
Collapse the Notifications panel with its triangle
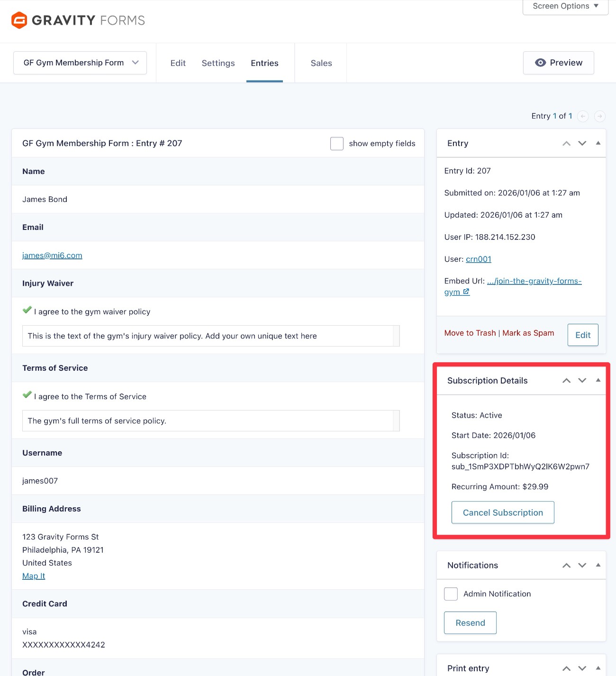tap(598, 565)
